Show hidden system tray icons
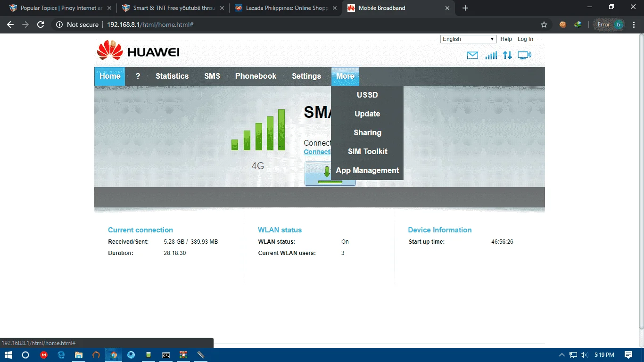The height and width of the screenshot is (362, 644). coord(561,355)
